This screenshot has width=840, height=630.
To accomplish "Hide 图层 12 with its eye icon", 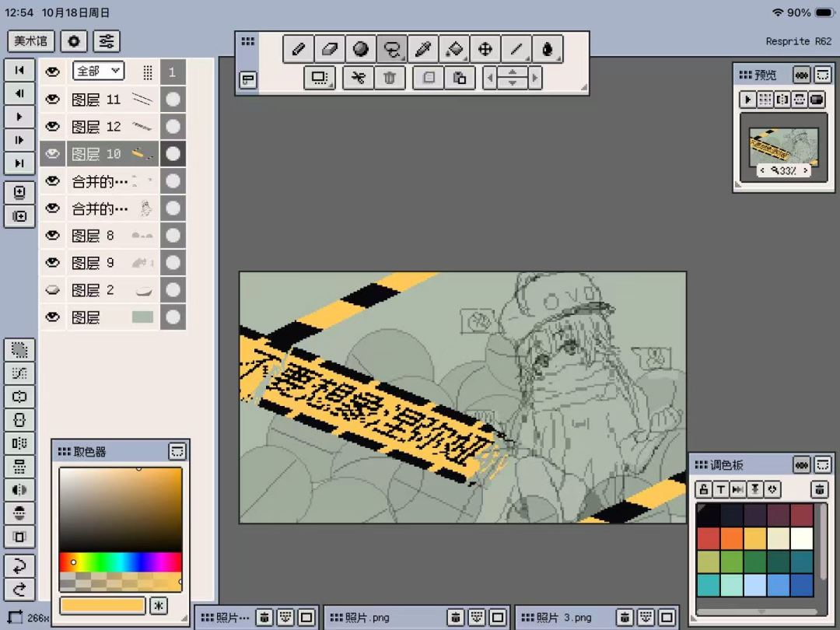I will [x=53, y=127].
